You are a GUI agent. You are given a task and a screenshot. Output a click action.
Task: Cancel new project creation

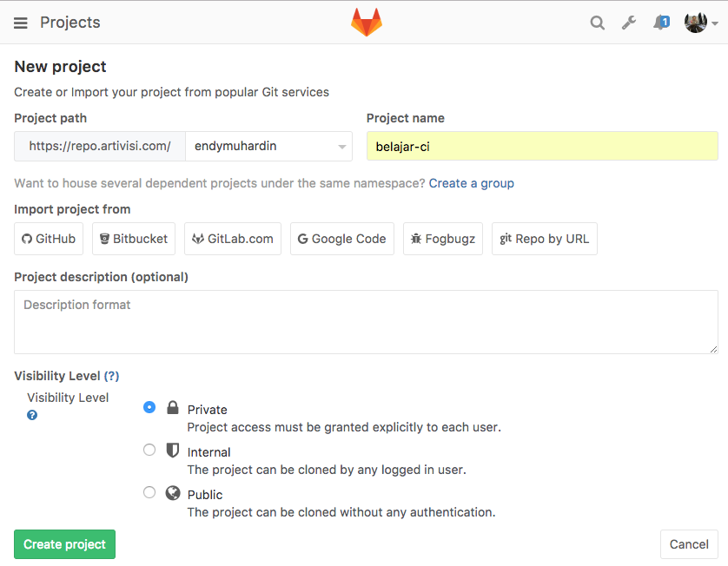[689, 544]
